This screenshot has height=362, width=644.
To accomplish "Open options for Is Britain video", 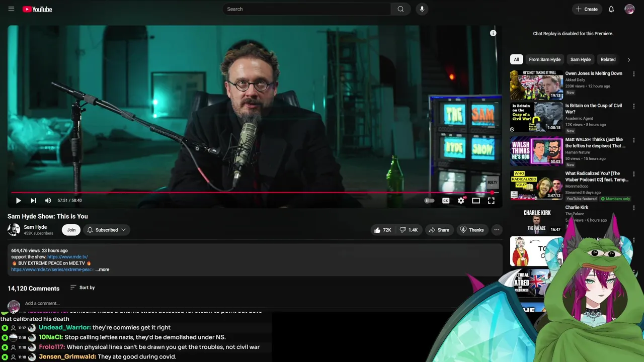I will [x=633, y=106].
